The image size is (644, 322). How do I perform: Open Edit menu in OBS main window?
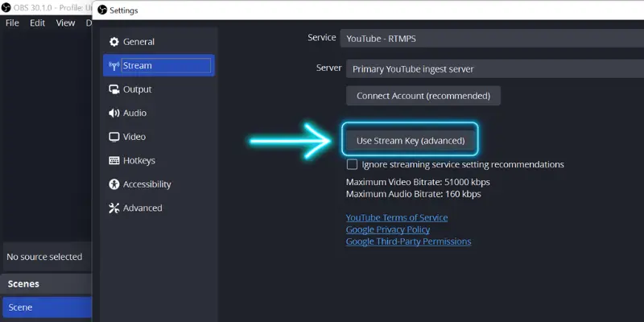click(x=37, y=23)
